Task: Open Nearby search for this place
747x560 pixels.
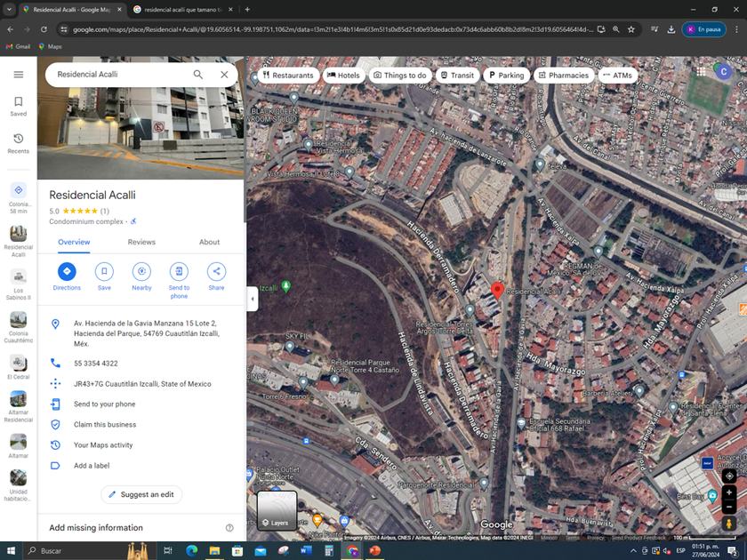Action: (x=141, y=271)
